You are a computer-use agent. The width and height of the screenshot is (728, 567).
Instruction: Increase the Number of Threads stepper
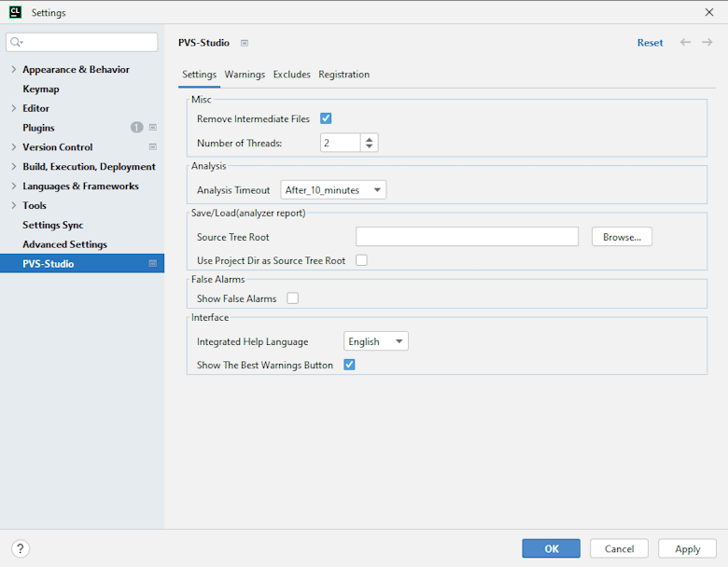point(370,139)
